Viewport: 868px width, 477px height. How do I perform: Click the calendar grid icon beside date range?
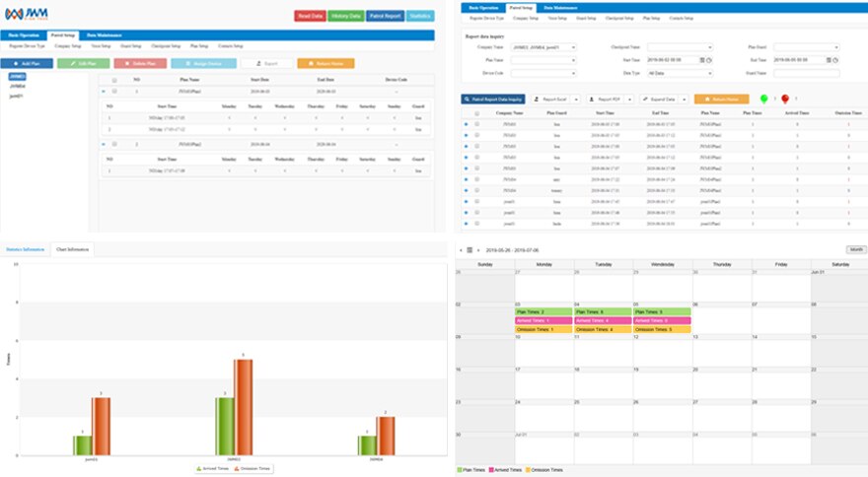(470, 250)
